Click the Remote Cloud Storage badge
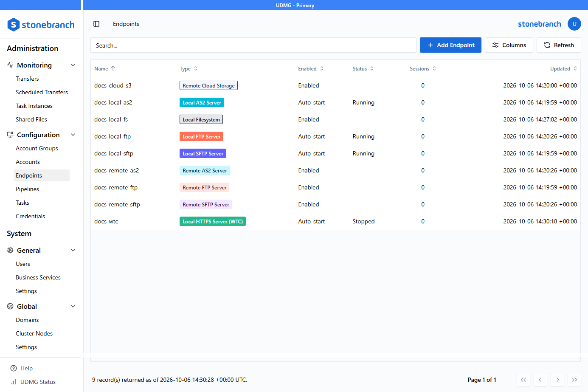The height and width of the screenshot is (392, 588). [x=208, y=85]
